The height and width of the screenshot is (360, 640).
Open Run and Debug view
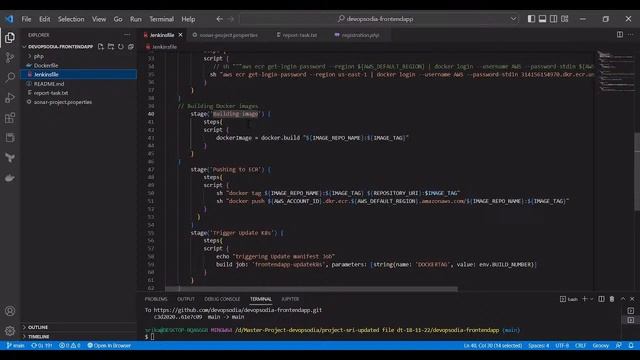10,98
